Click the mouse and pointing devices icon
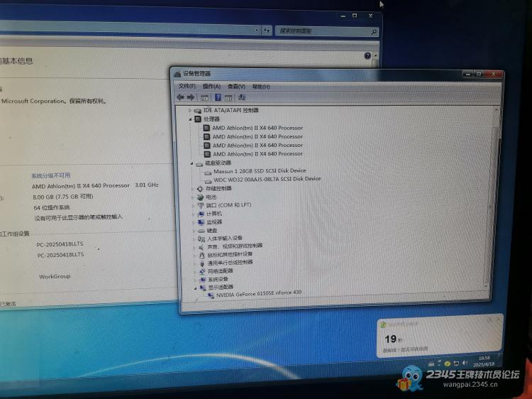Image resolution: width=532 pixels, height=399 pixels. tap(202, 255)
